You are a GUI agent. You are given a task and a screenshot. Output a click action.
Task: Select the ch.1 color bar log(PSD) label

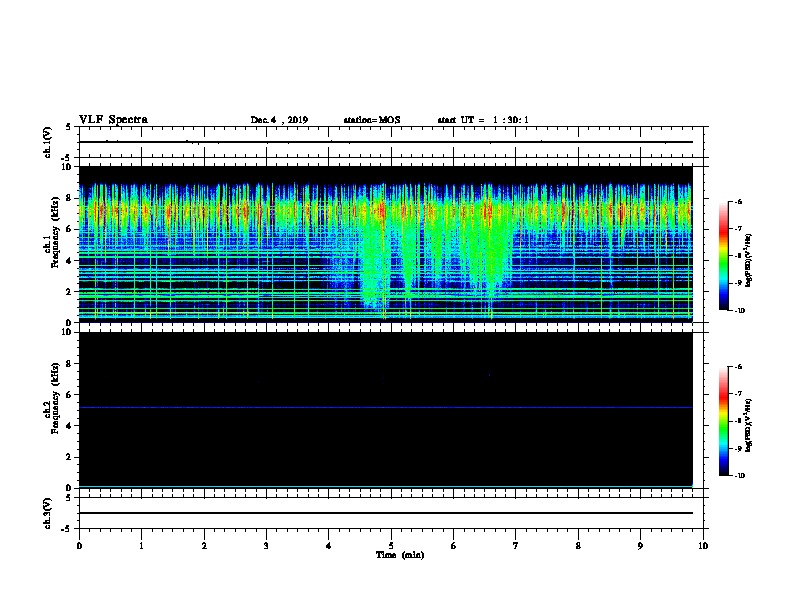click(x=749, y=260)
